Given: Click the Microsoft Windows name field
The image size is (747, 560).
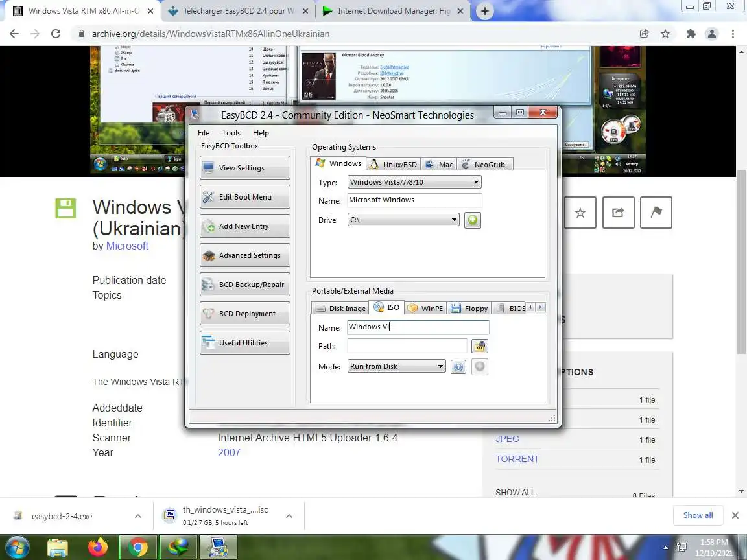Looking at the screenshot, I should click(x=414, y=200).
